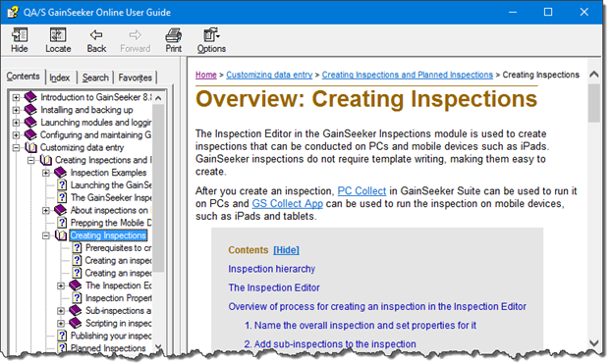Viewport: 611px width, 364px height.
Task: Click the question page icon for The GainSeeker Inspe
Action: 62,197
